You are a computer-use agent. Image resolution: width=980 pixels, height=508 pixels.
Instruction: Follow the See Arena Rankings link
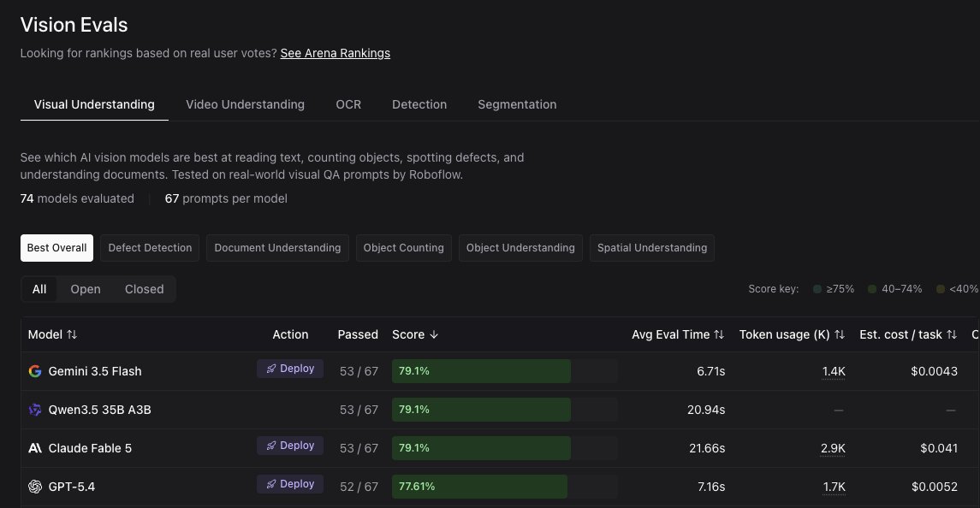click(335, 53)
